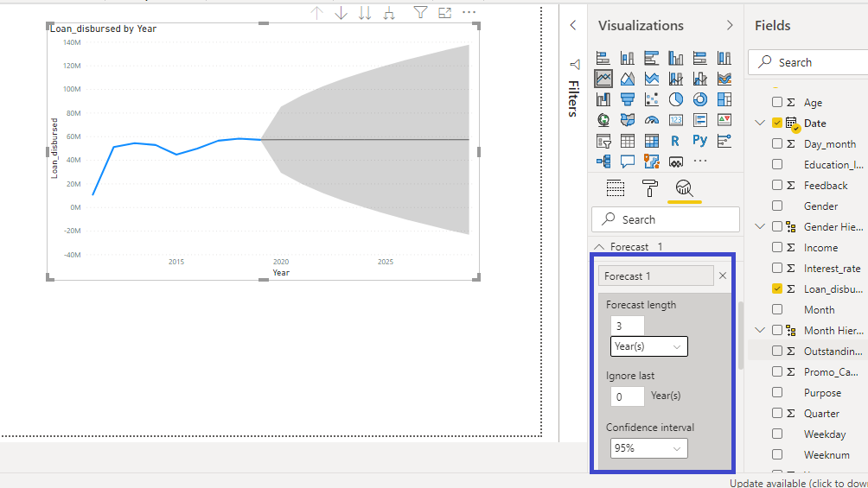Select the pie chart visualization icon

(x=675, y=99)
